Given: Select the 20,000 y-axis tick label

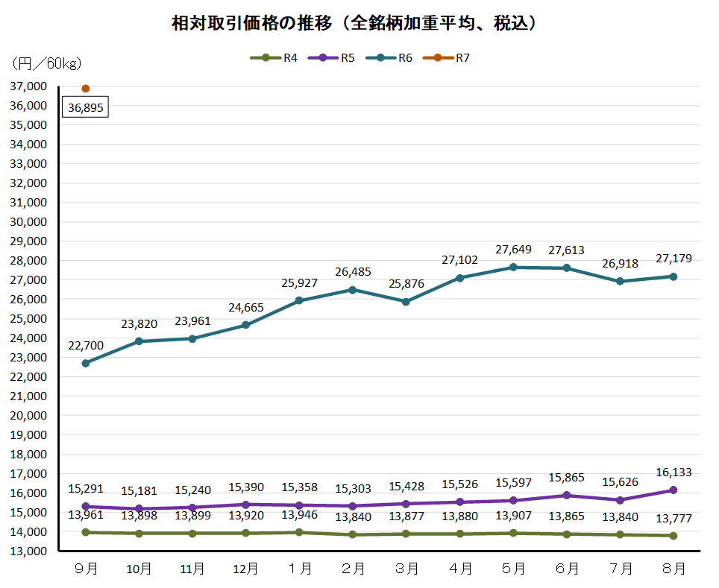Looking at the screenshot, I should coord(28,416).
